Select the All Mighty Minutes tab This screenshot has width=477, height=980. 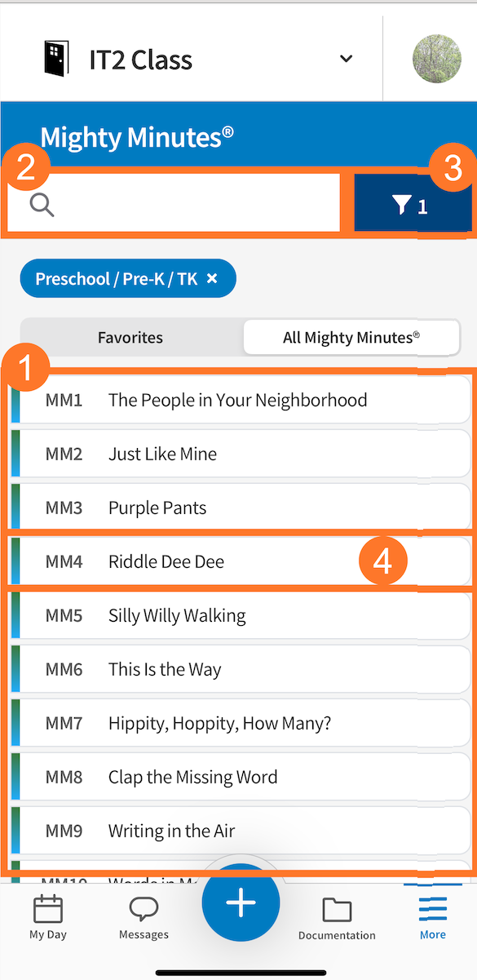pyautogui.click(x=351, y=337)
